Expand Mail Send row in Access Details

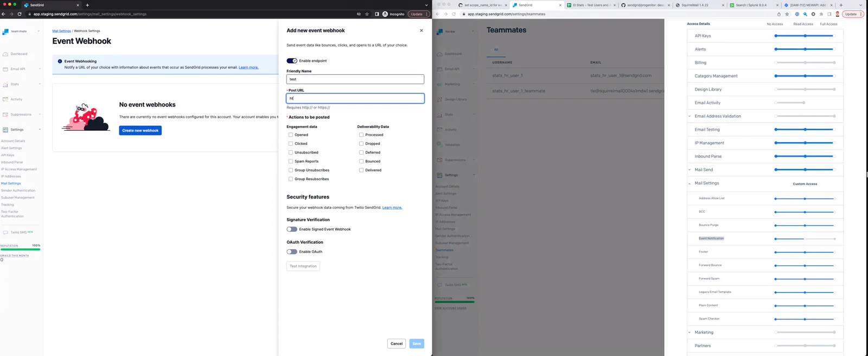[x=690, y=170]
